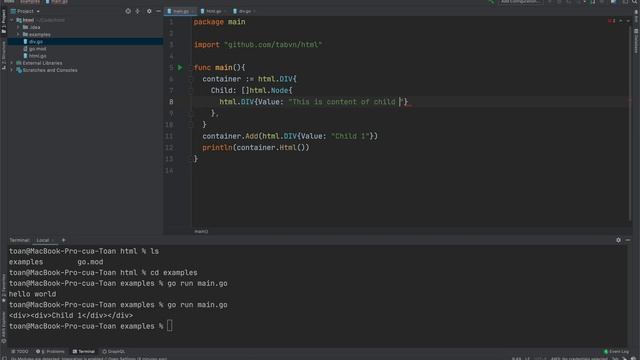Click in the terminal prompt input line

169,326
